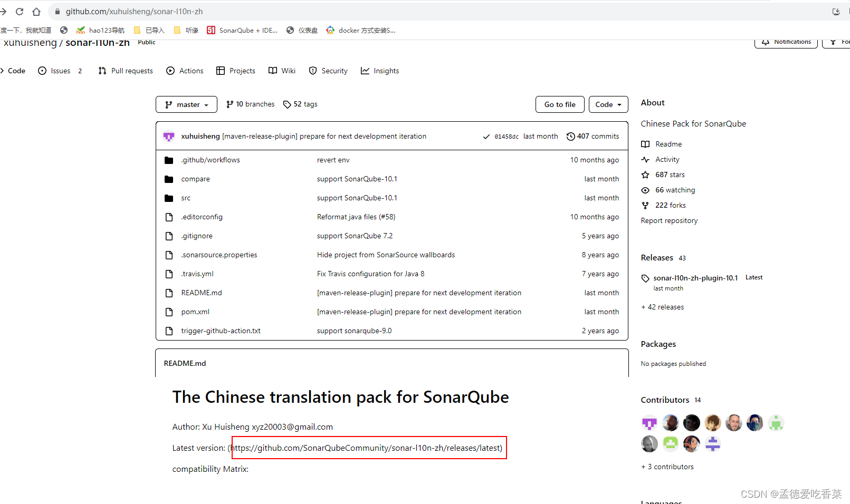Open the docker 方式安装 bookmark
The height and width of the screenshot is (504, 850).
point(361,30)
